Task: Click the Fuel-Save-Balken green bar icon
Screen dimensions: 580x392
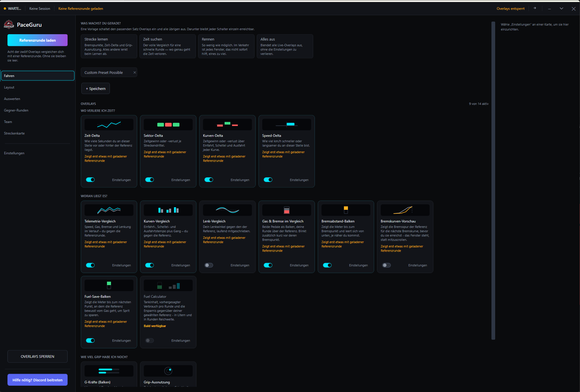Action: coord(109,285)
